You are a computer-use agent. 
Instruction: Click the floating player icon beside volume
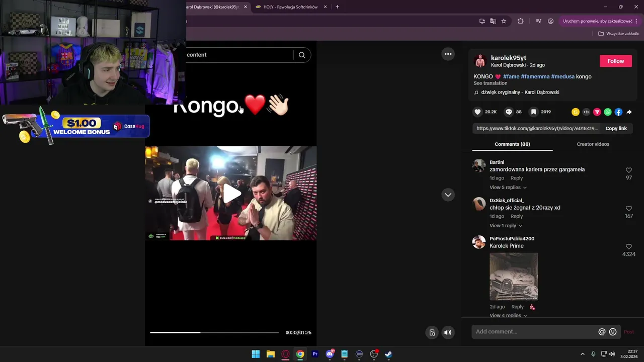[432, 332]
